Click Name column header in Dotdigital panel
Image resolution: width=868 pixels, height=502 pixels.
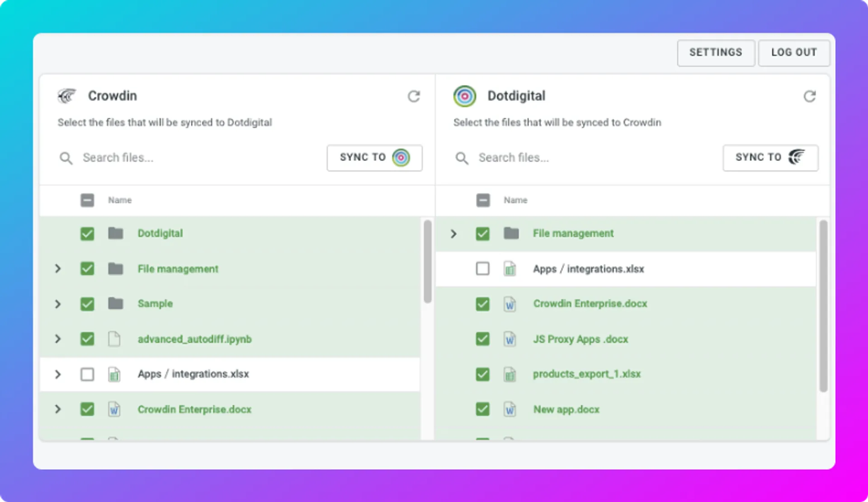pos(515,200)
